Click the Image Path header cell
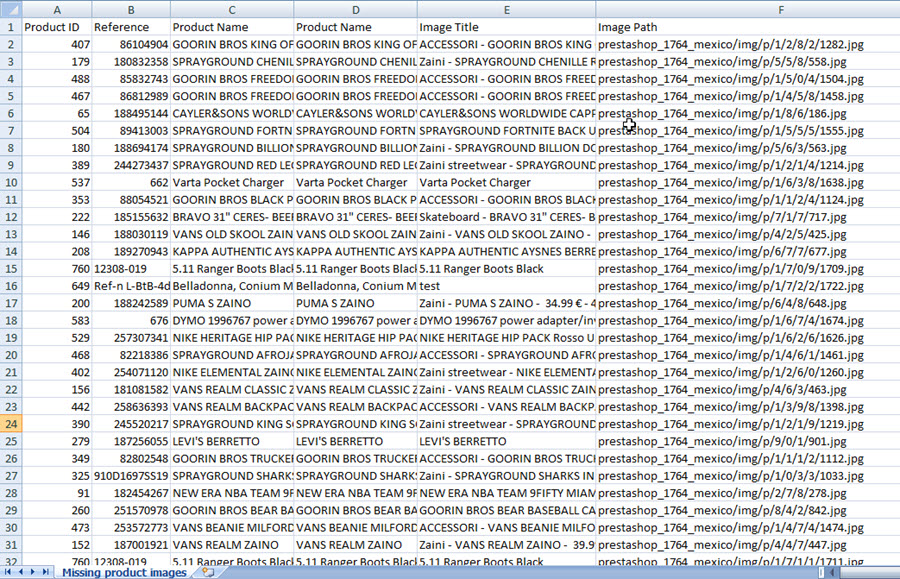Viewport: 900px width, 579px height. [748, 27]
